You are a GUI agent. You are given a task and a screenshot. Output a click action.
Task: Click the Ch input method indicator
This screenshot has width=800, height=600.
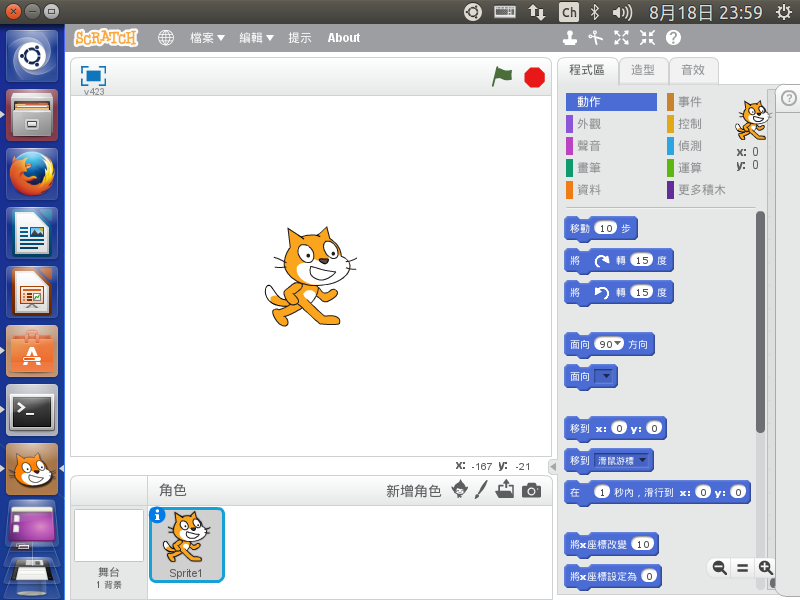tap(569, 12)
